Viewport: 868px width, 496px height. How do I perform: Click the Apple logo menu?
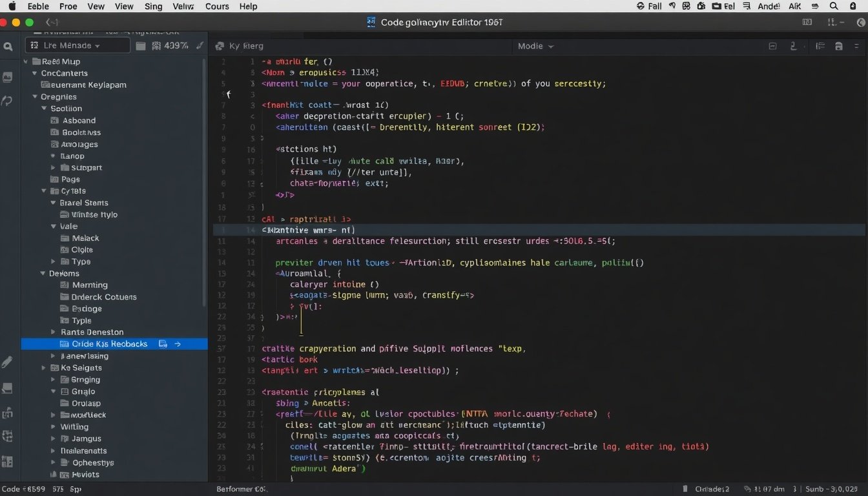pyautogui.click(x=12, y=6)
